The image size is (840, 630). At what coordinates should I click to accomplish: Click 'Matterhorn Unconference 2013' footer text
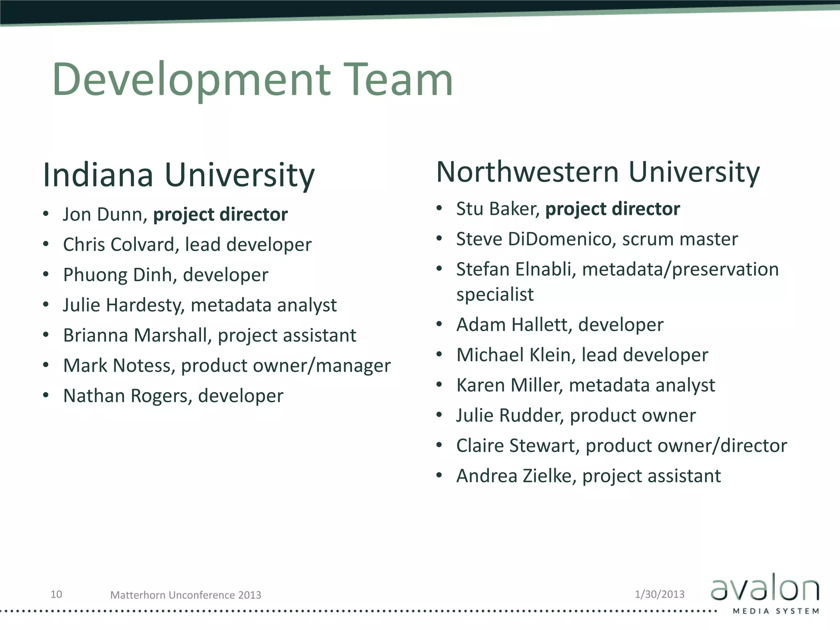pos(186,595)
